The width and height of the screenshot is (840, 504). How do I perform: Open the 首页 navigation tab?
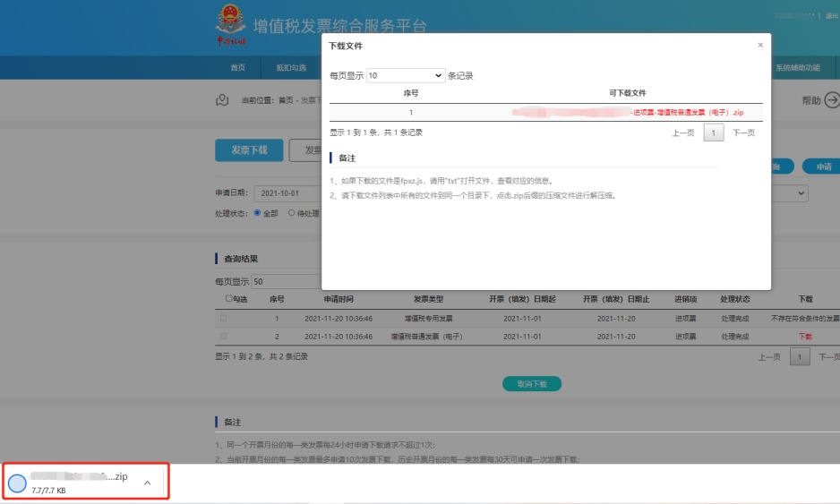pyautogui.click(x=237, y=68)
